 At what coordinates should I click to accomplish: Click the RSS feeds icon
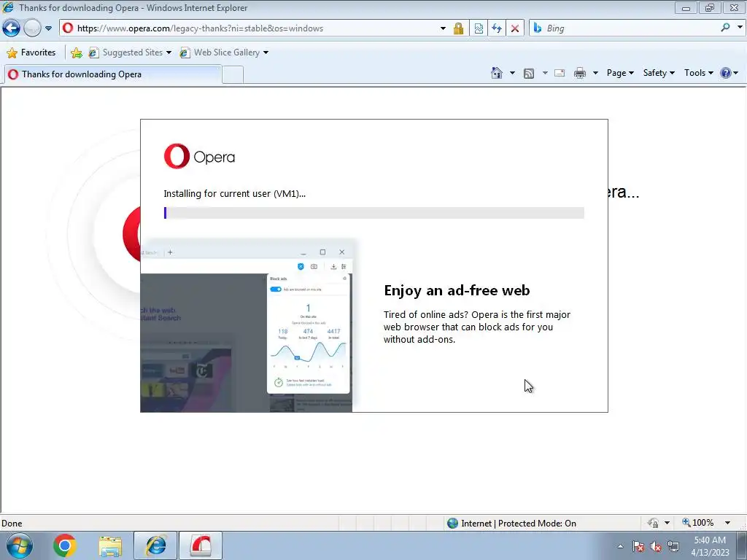(x=529, y=74)
